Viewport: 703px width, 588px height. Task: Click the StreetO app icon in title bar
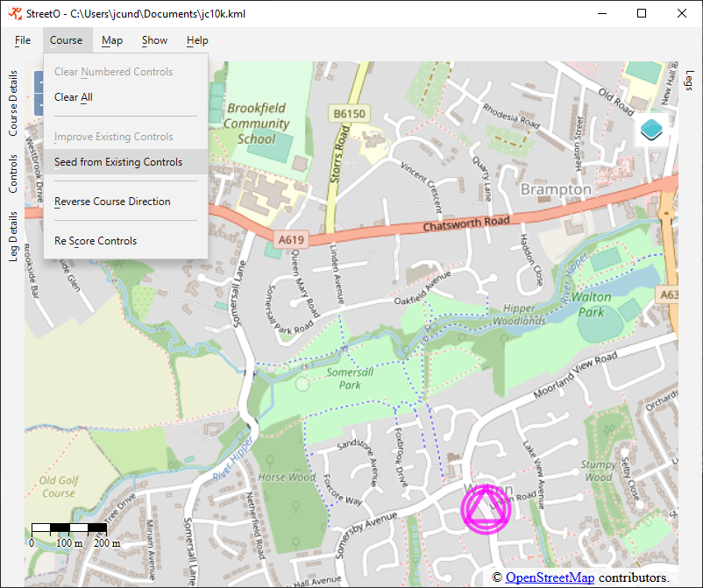[x=15, y=14]
